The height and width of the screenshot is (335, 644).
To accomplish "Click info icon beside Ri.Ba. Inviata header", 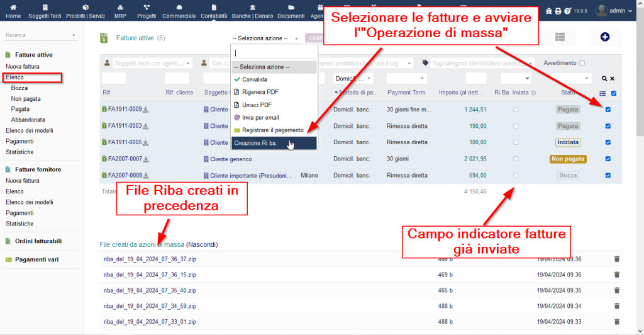I will 533,93.
